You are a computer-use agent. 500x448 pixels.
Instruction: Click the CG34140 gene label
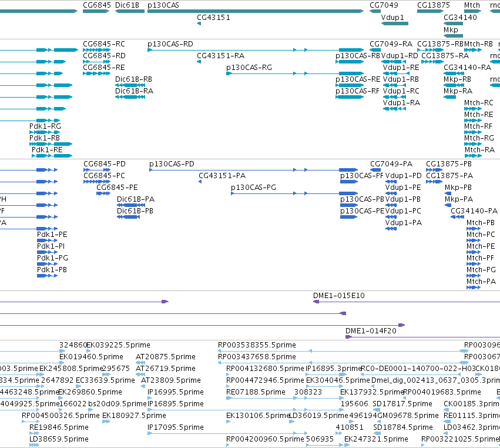click(460, 18)
